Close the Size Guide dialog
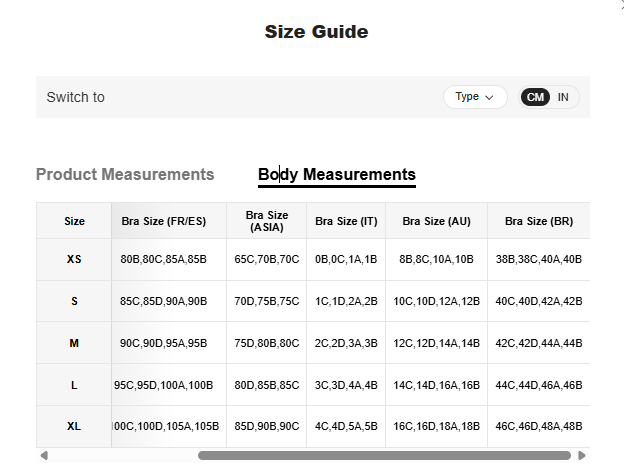 (619, 4)
